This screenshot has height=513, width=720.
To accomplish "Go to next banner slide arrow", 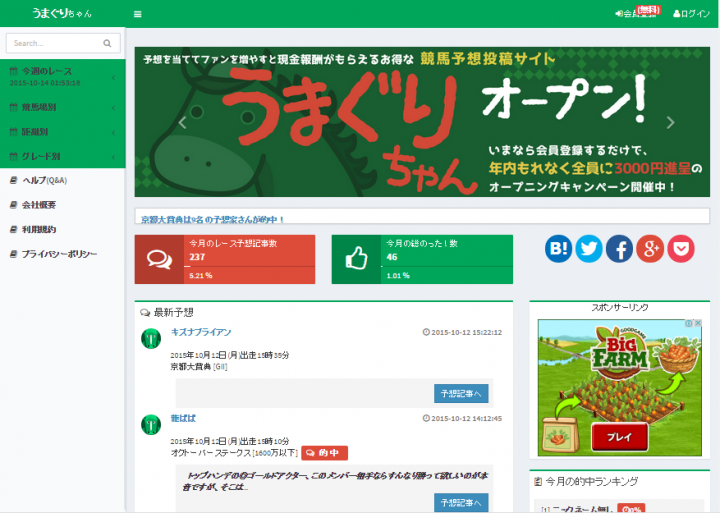I will click(x=670, y=123).
